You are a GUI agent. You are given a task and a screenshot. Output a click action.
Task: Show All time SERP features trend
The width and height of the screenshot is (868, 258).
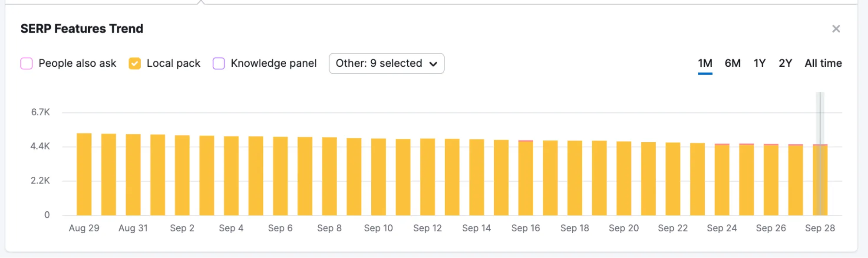click(823, 63)
